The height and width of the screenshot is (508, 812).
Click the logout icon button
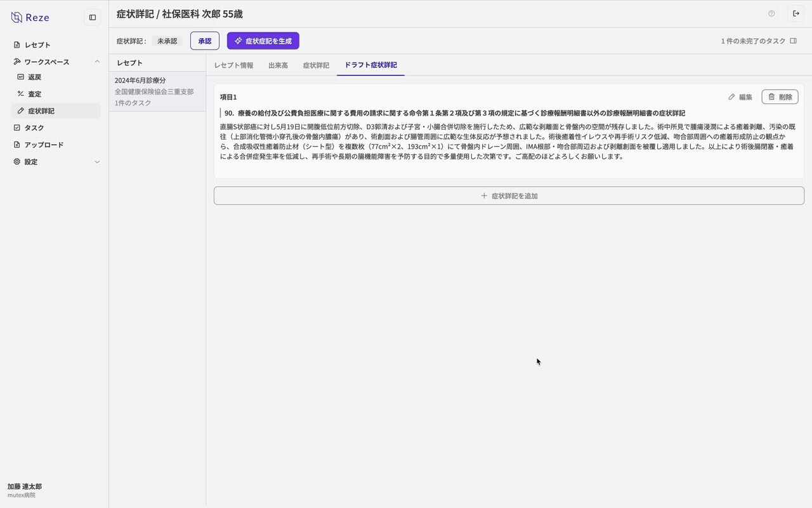[796, 13]
